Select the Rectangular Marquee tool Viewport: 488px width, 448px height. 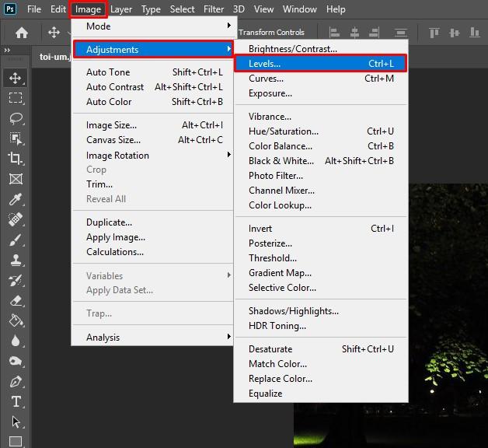[16, 98]
